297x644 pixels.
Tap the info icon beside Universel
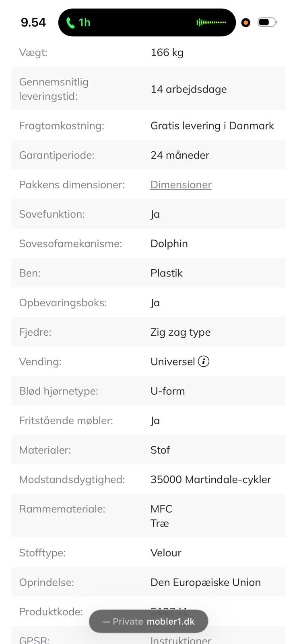point(204,361)
